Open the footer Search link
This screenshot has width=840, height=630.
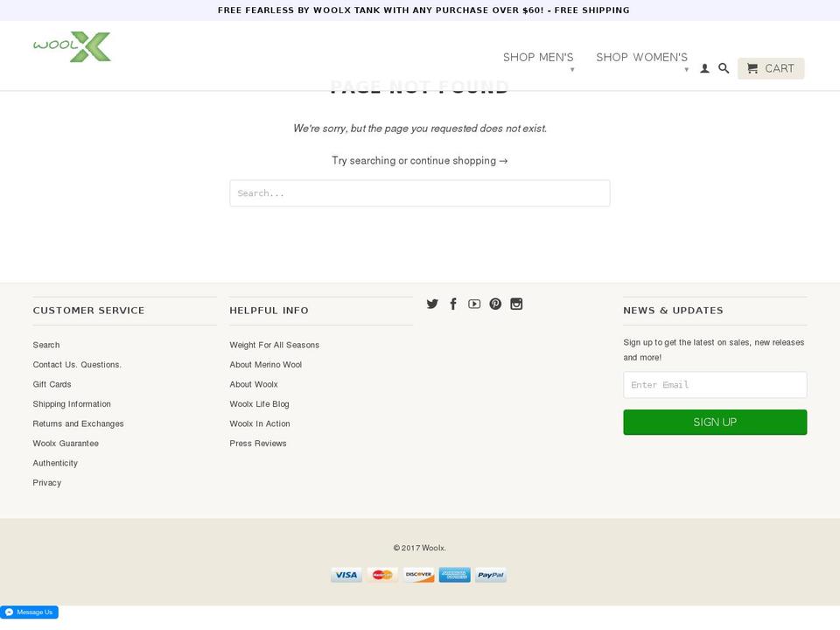point(46,345)
